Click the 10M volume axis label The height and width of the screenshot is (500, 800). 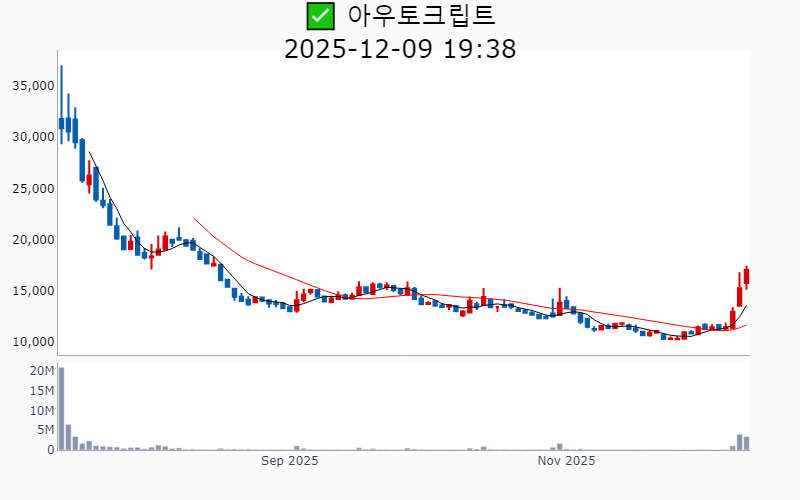point(41,411)
